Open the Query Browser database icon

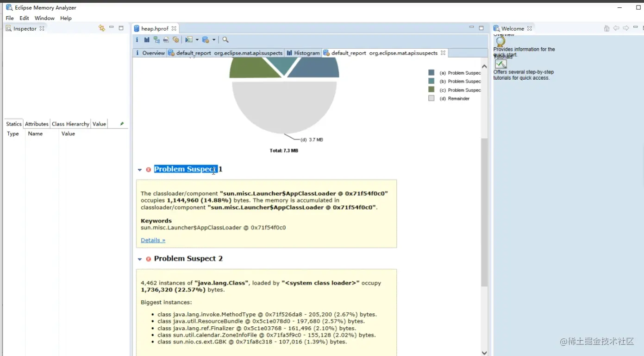pos(206,40)
